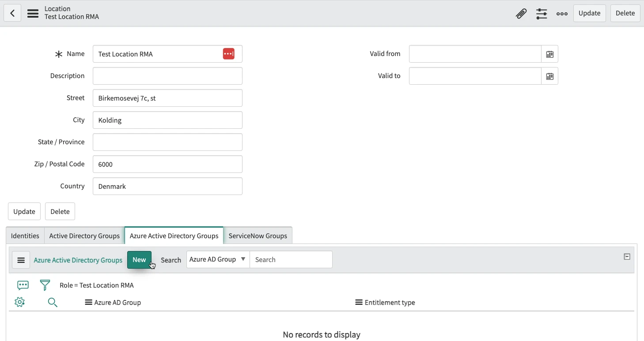Click the comment bubble icon above the list
644x341 pixels.
tap(23, 285)
